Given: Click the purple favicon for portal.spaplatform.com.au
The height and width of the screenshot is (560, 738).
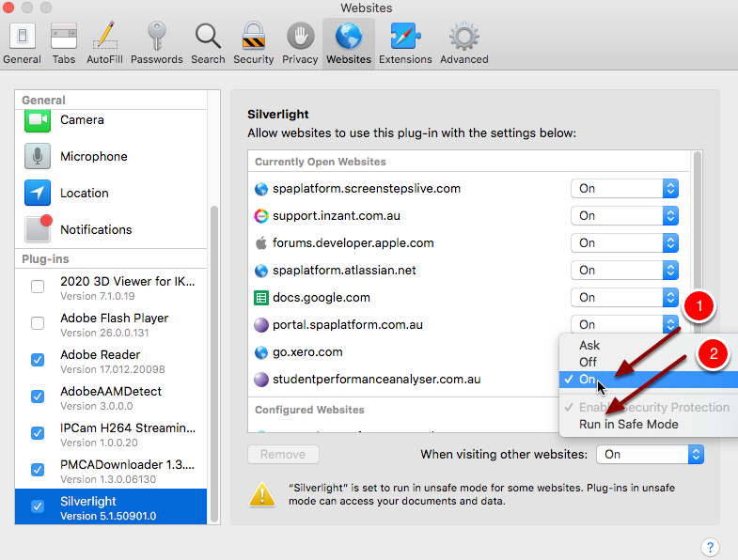Looking at the screenshot, I should click(261, 325).
